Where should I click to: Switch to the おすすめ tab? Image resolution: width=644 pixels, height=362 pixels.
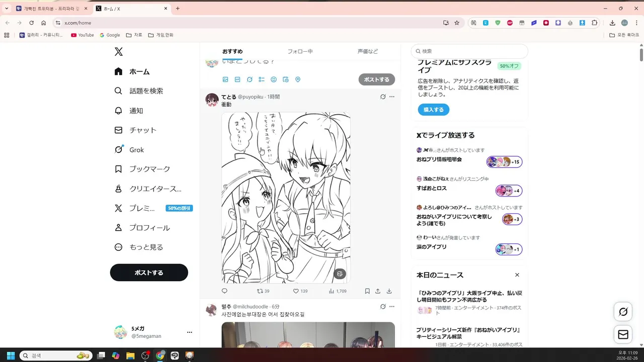click(x=232, y=51)
